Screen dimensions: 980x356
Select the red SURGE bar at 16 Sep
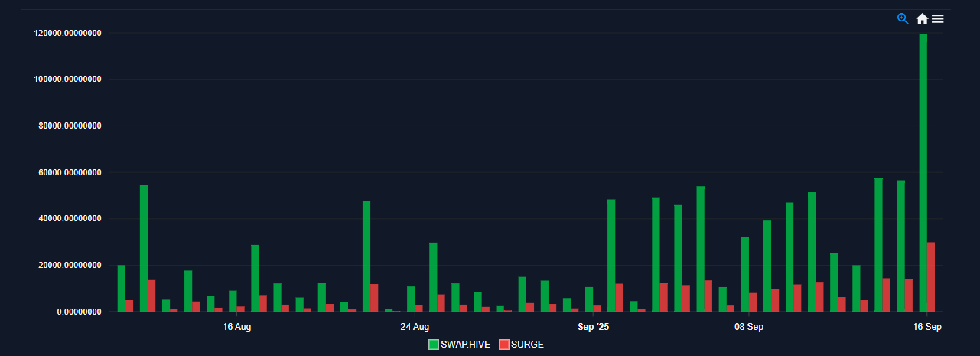(x=931, y=277)
